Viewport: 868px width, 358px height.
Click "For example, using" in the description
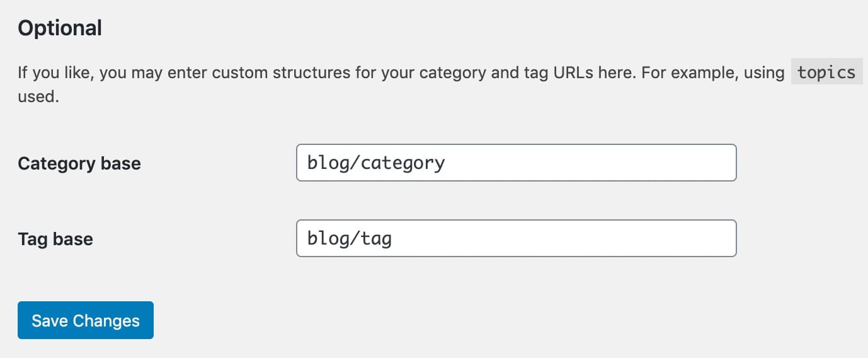[x=713, y=72]
